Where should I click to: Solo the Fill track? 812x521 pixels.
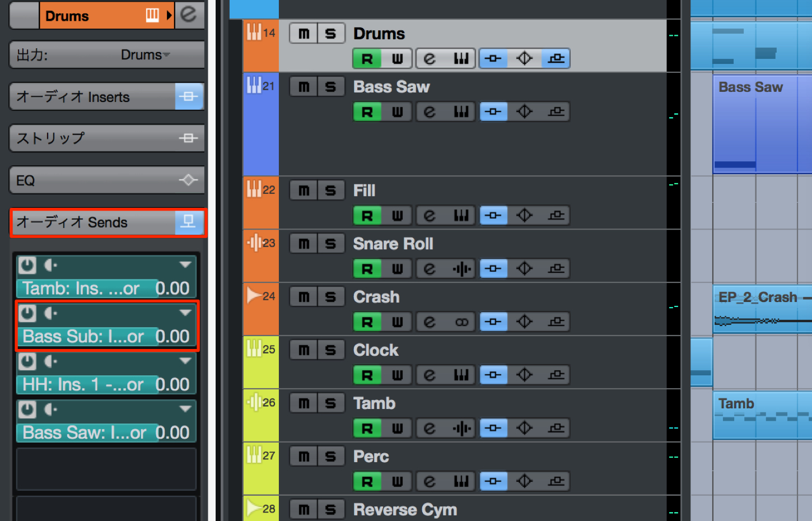331,190
